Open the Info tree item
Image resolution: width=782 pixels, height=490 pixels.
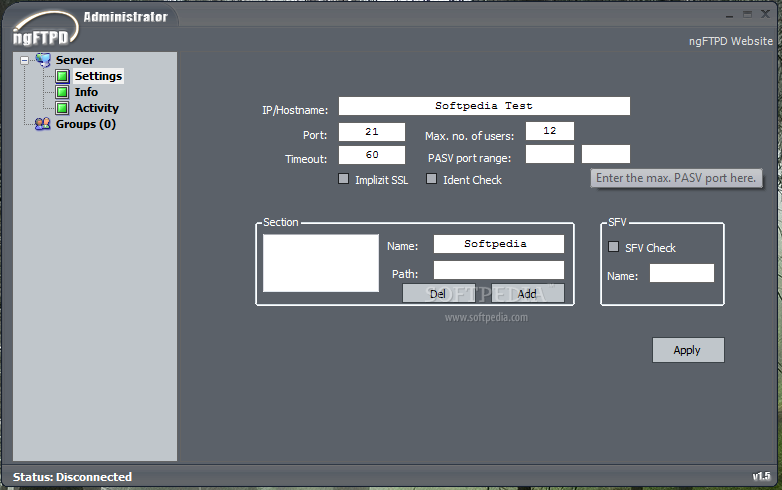tap(86, 92)
